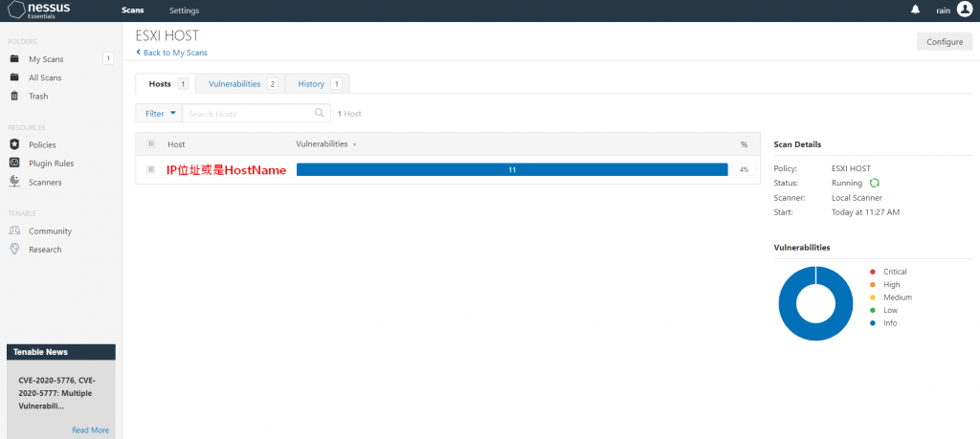Switch to the Hosts tab
Viewport: 980px width, 439px height.
pyautogui.click(x=166, y=83)
